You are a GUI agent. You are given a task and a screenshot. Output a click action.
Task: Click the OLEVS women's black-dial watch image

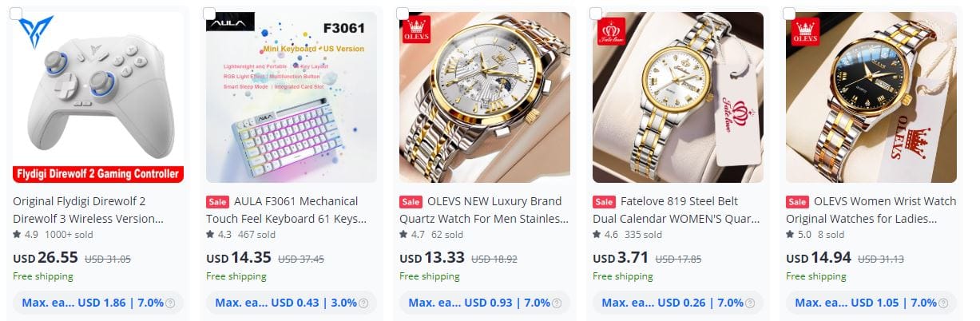click(871, 97)
